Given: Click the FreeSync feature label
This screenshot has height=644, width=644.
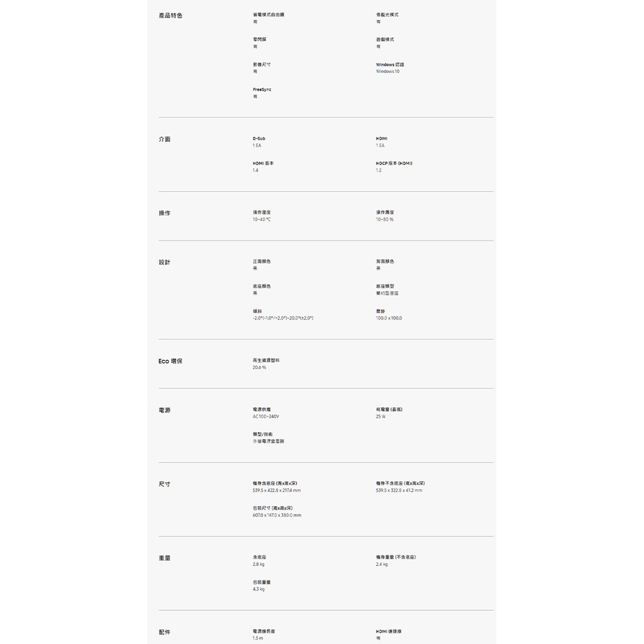Looking at the screenshot, I should point(262,89).
